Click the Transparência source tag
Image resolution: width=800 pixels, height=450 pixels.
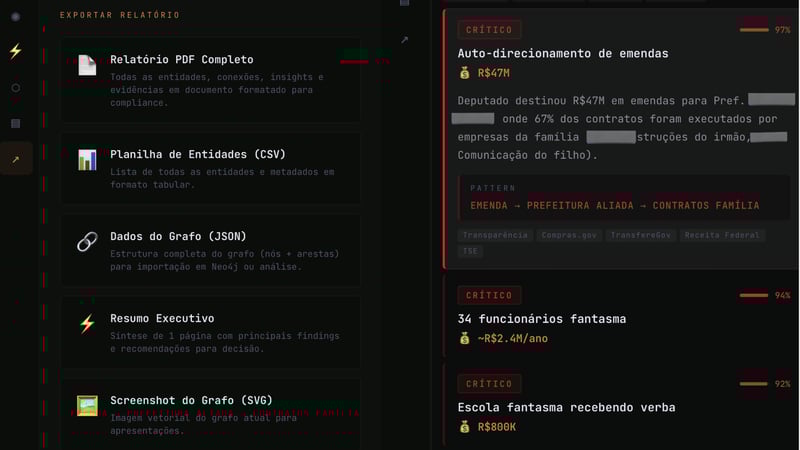pyautogui.click(x=494, y=236)
